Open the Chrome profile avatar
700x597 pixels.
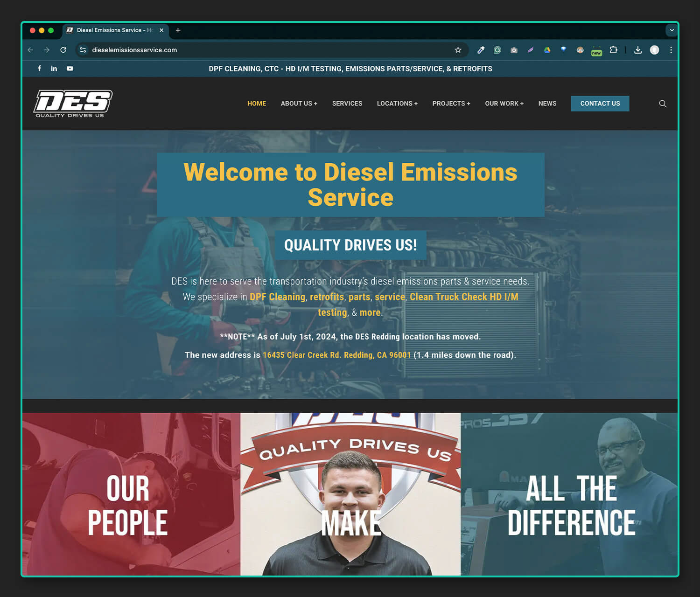click(655, 50)
